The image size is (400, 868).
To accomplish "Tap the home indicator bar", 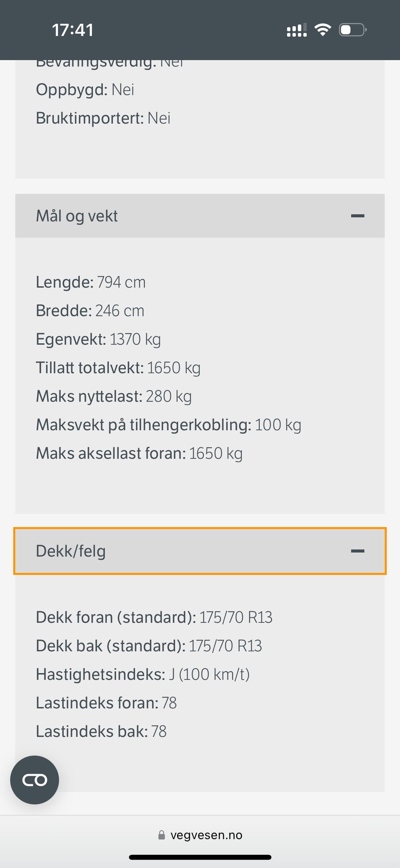I will (200, 857).
